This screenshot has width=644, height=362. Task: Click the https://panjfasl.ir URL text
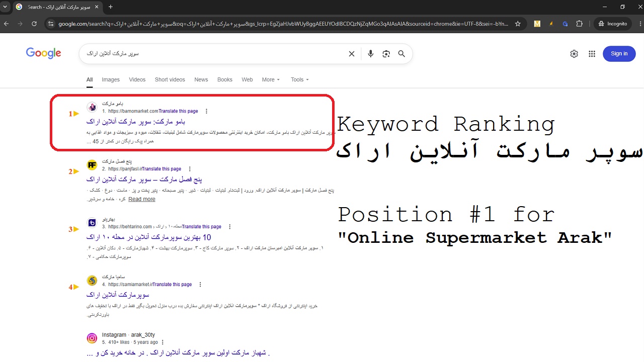tap(125, 169)
